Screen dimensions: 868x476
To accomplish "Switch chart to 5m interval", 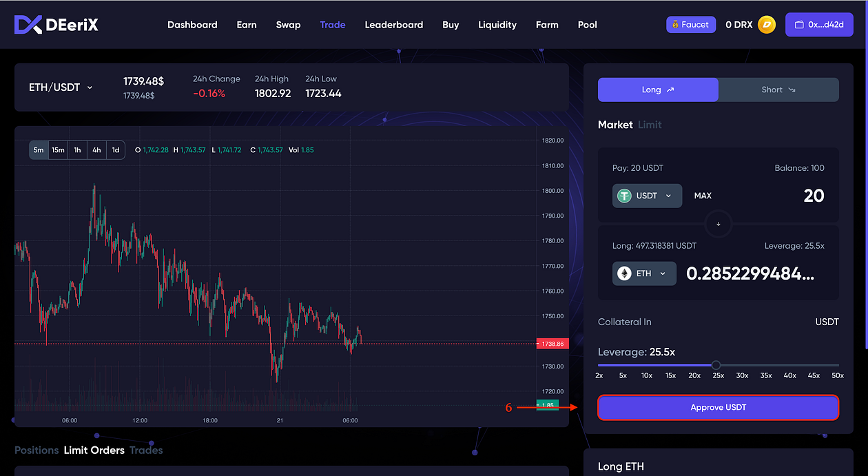I will [x=39, y=150].
